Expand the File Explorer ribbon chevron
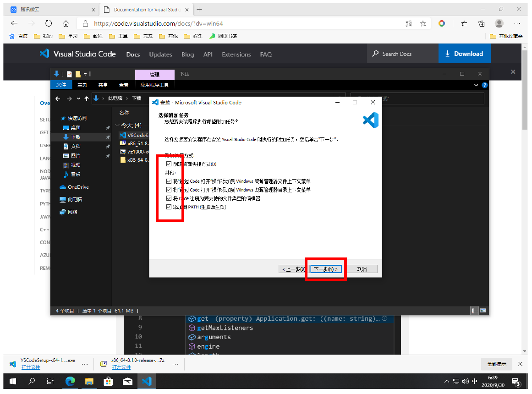The height and width of the screenshot is (394, 532). [477, 85]
